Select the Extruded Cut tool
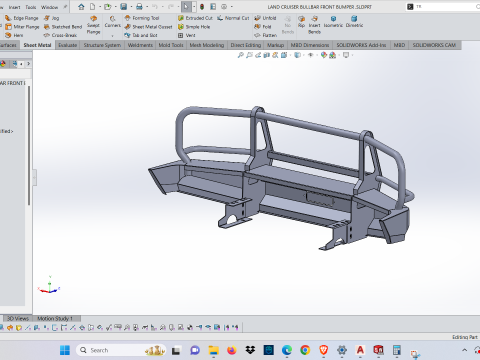The height and width of the screenshot is (360, 480). (195, 18)
